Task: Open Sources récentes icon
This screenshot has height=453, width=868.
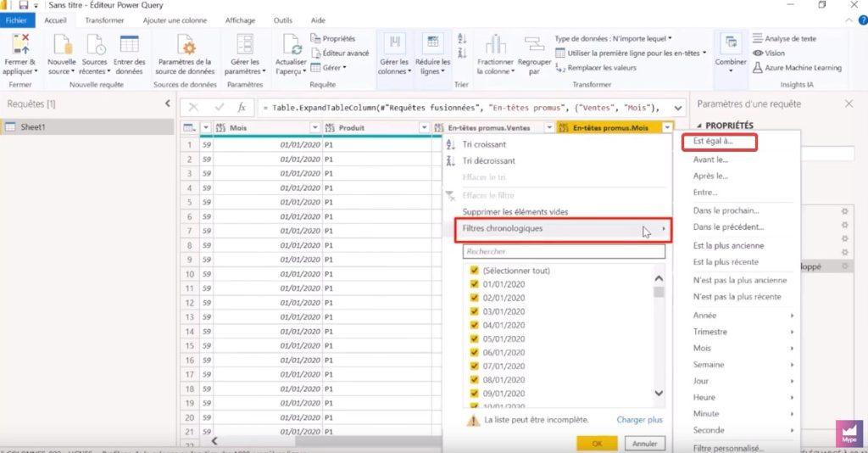Action: pyautogui.click(x=95, y=44)
